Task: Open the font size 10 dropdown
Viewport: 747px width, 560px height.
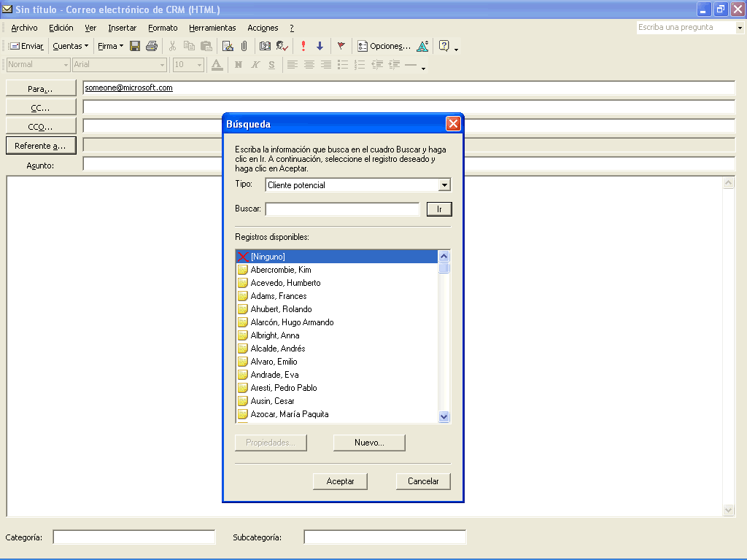Action: pyautogui.click(x=200, y=65)
